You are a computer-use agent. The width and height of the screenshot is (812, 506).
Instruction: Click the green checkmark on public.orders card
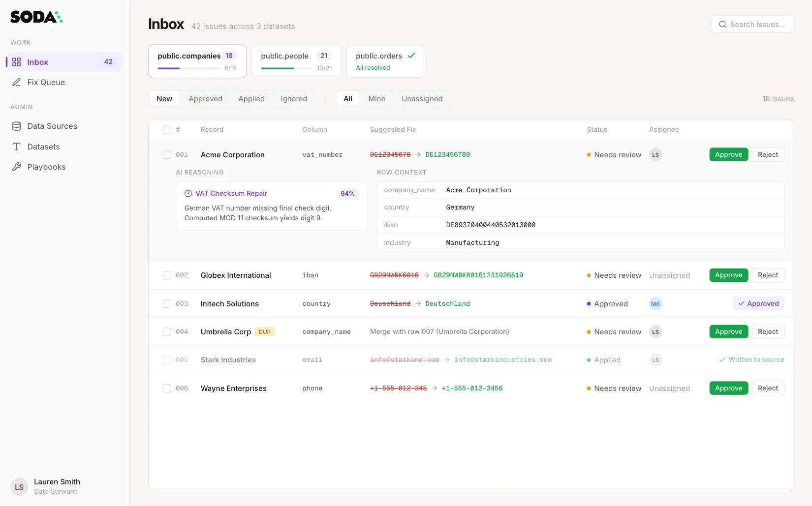coord(411,56)
